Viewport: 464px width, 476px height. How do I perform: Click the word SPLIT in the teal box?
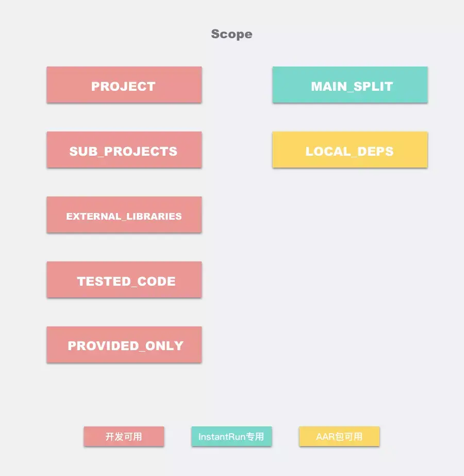[x=373, y=87]
